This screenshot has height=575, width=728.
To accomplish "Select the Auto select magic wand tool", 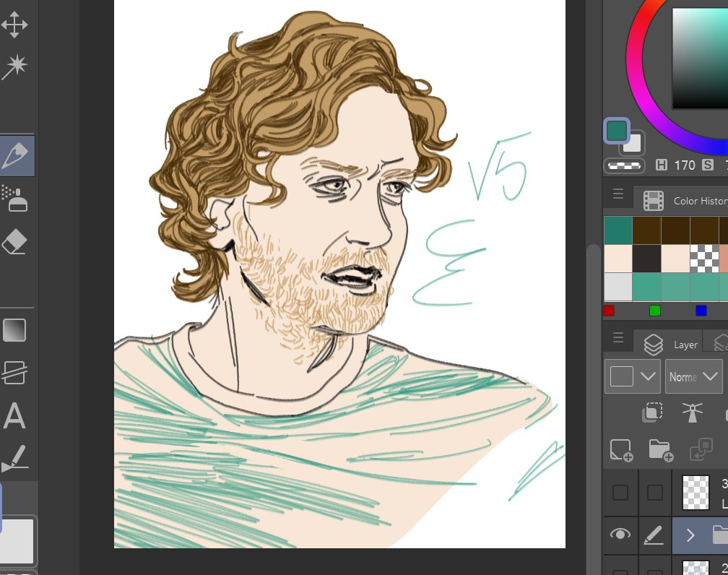I will (15, 66).
